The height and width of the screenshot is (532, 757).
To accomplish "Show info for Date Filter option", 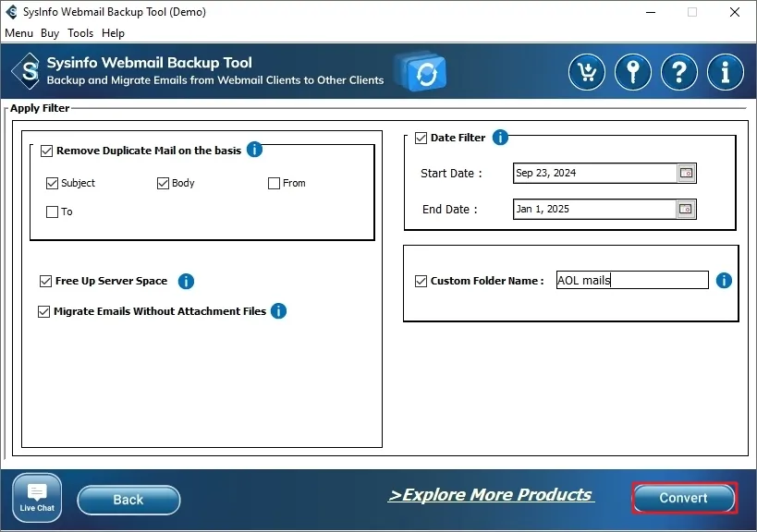I will [x=500, y=138].
